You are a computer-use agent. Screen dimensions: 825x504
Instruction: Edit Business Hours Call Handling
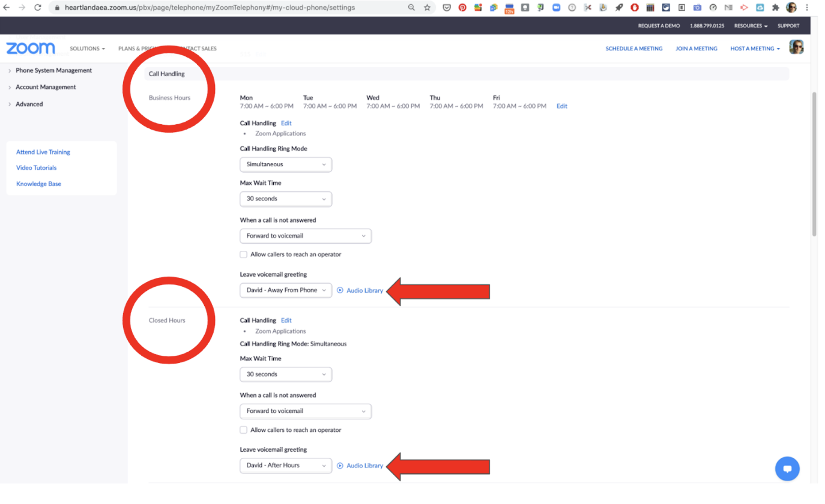pyautogui.click(x=286, y=123)
